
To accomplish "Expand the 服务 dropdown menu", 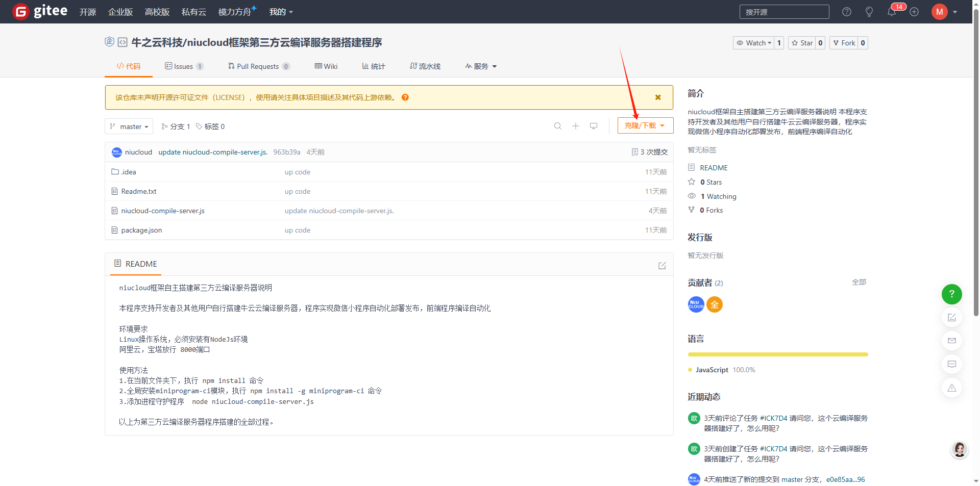I will coord(481,66).
